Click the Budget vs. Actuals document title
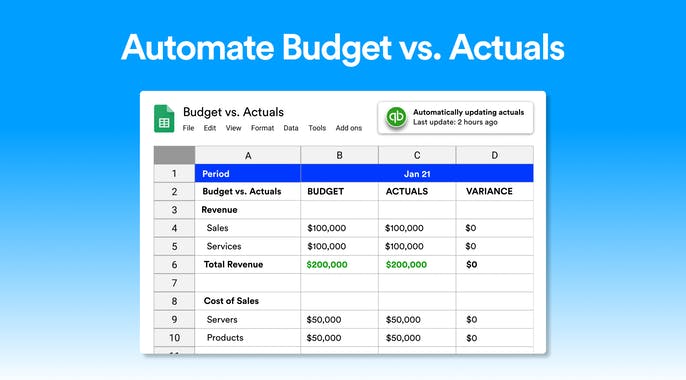 tap(233, 112)
